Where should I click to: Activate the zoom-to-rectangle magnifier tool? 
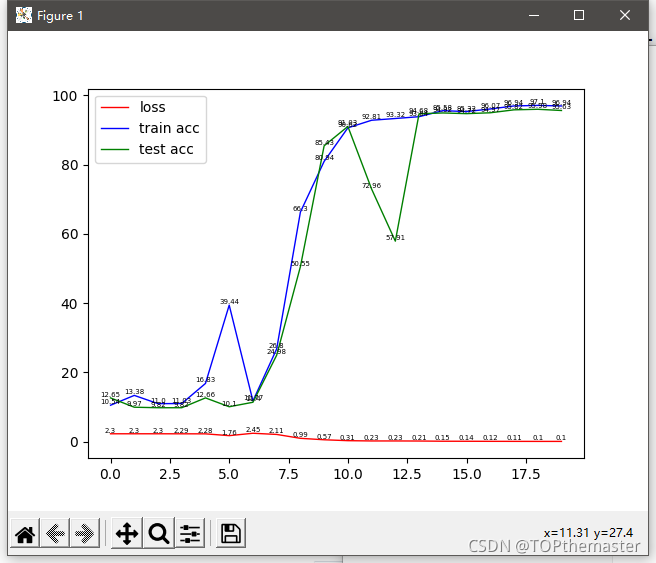point(159,533)
